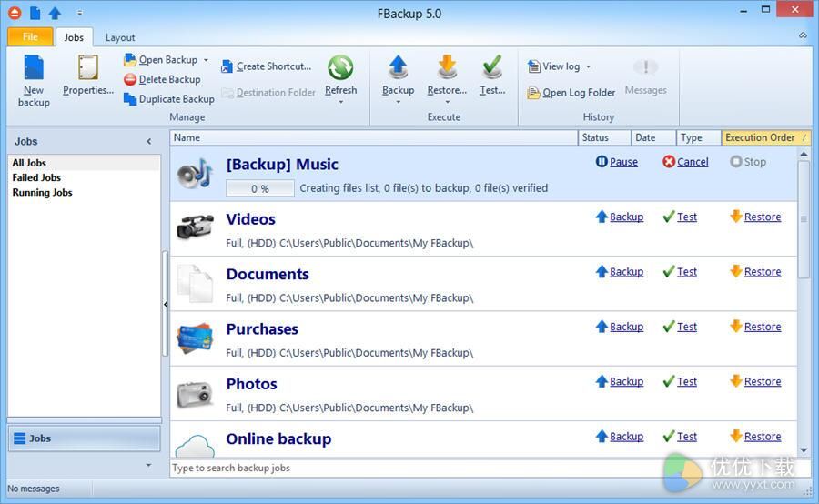The width and height of the screenshot is (819, 504).
Task: Sort by the Date column header
Action: coord(653,137)
